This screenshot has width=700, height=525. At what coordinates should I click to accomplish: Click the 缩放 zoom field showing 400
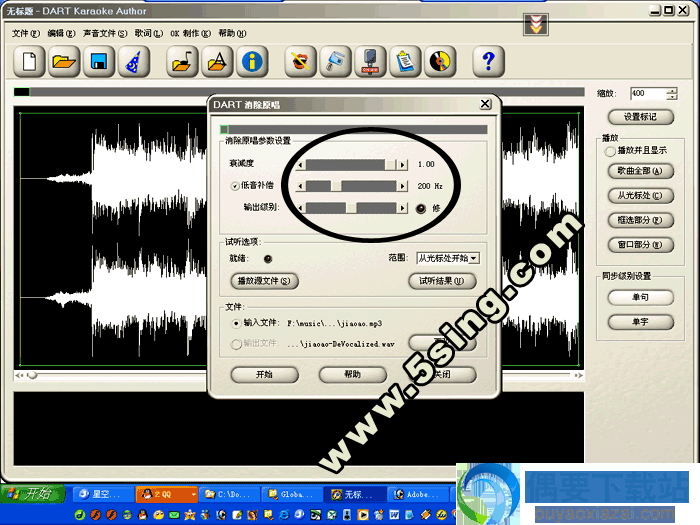(x=648, y=94)
